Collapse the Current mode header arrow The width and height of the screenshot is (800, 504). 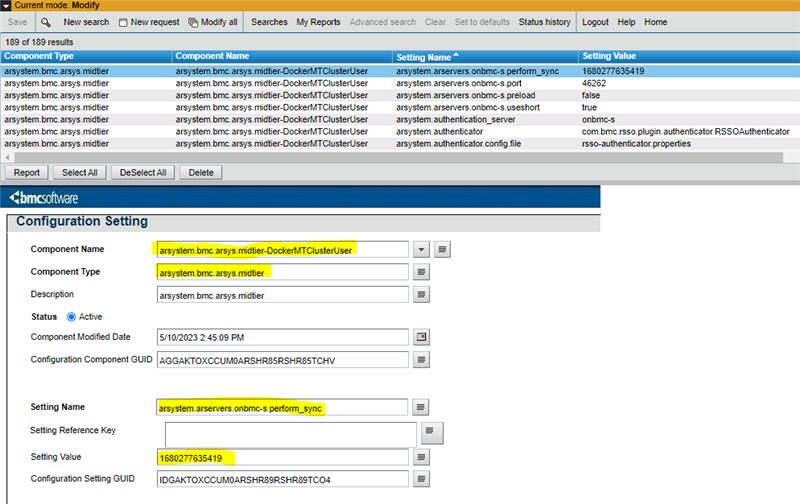tap(7, 6)
